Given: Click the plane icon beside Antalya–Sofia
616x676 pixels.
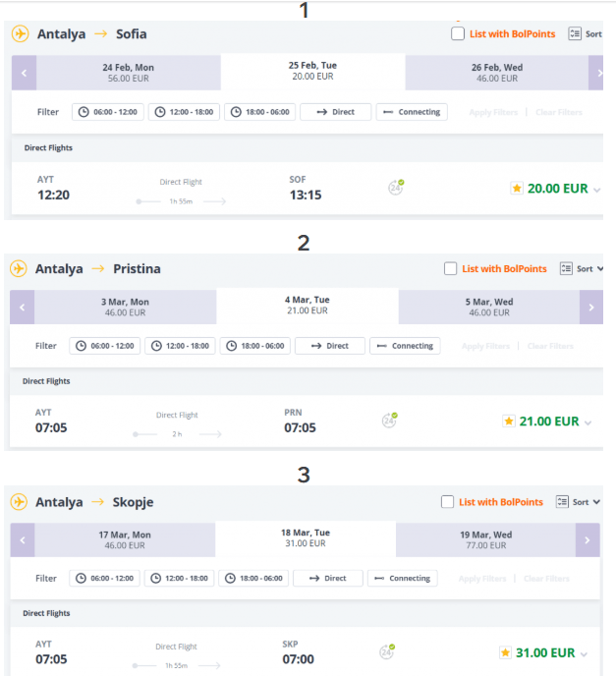Looking at the screenshot, I should (x=21, y=33).
